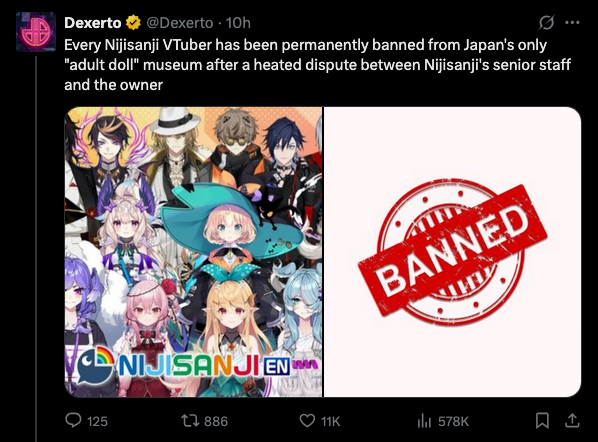The image size is (598, 442).
Task: View post analytics bar chart icon
Action: pyautogui.click(x=424, y=421)
